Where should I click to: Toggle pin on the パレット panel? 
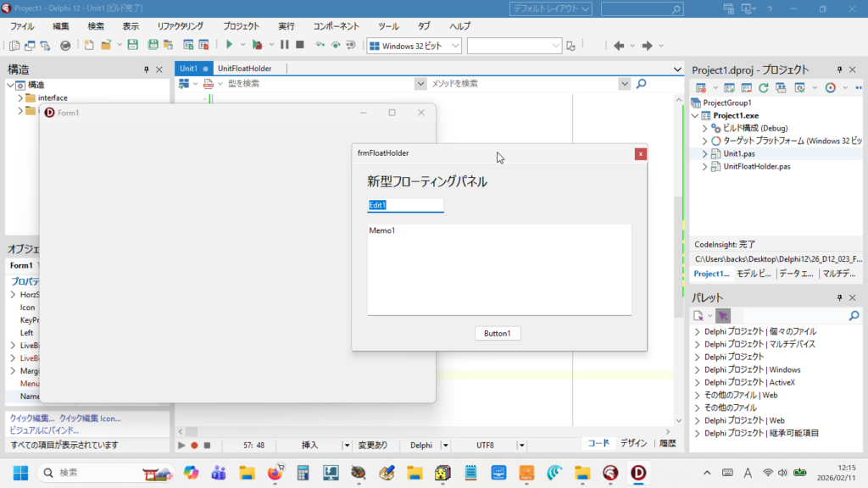pyautogui.click(x=839, y=297)
